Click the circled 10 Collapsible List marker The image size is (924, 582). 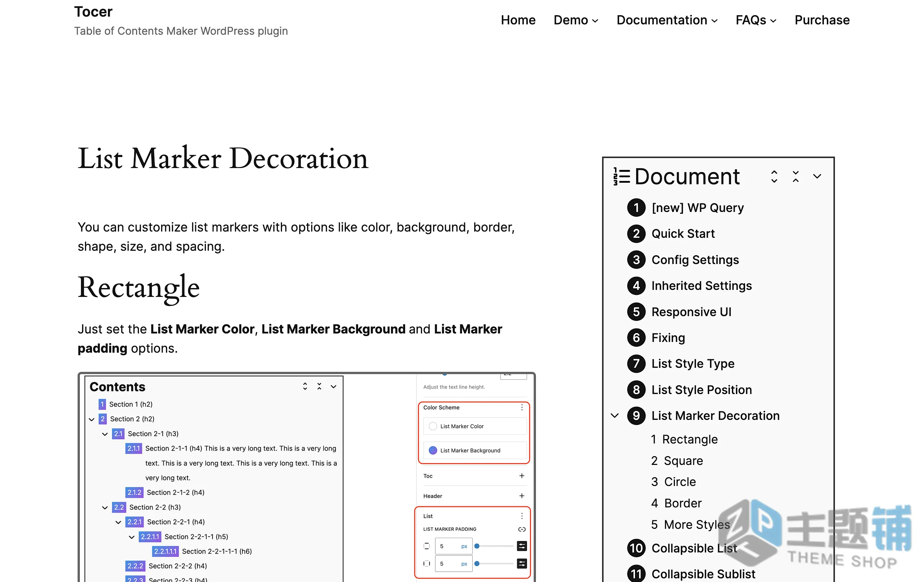click(636, 548)
